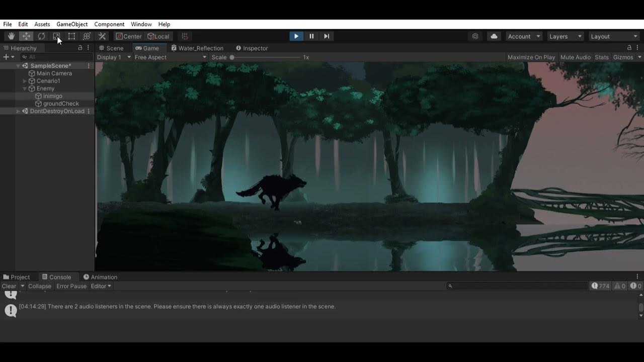Select the Hand tool
The image size is (644, 362).
click(11, 36)
